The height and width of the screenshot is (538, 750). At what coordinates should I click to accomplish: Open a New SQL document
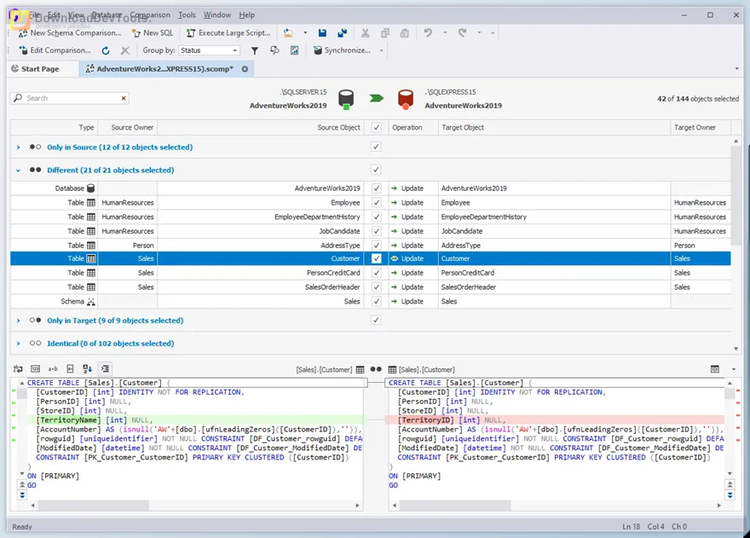[153, 33]
